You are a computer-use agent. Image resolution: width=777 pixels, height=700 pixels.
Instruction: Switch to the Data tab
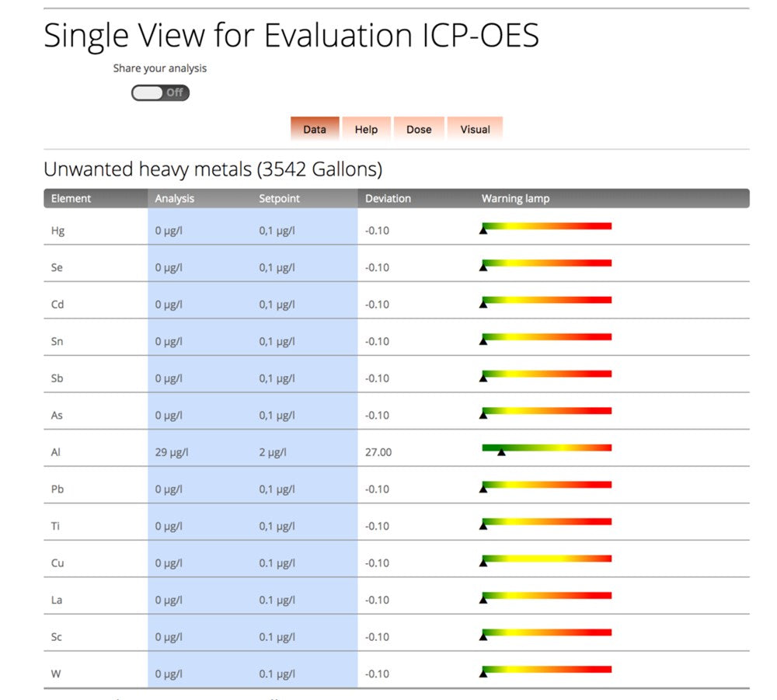[x=315, y=129]
